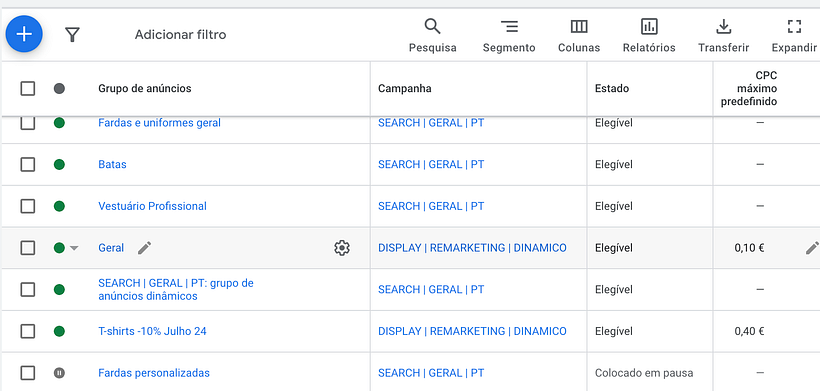This screenshot has width=820, height=391.
Task: Select the Batas row checkbox
Action: [x=28, y=165]
